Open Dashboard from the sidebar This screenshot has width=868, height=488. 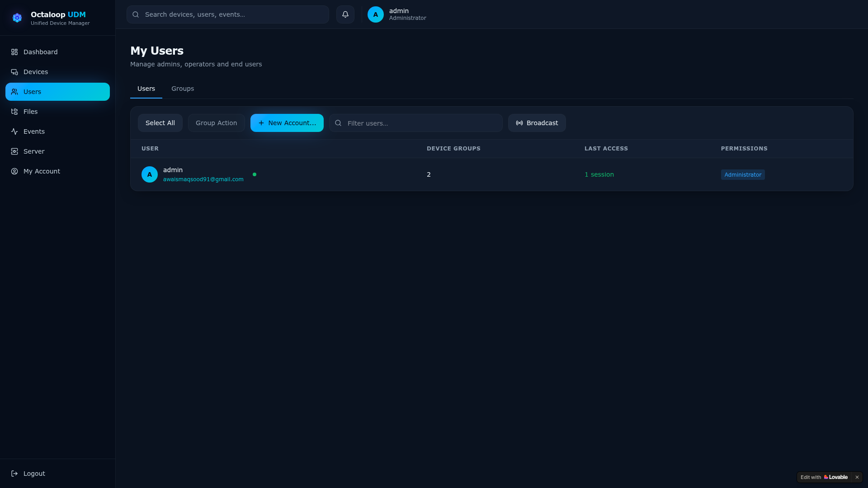[57, 52]
